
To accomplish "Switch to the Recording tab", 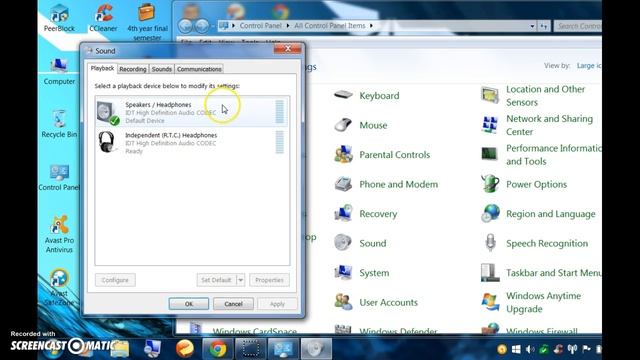I will pyautogui.click(x=133, y=69).
